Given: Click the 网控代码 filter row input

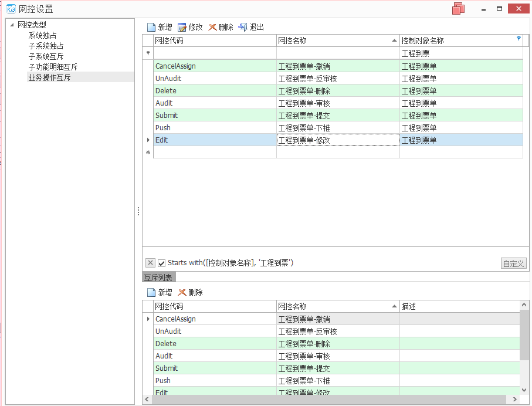Looking at the screenshot, I should pyautogui.click(x=215, y=53).
